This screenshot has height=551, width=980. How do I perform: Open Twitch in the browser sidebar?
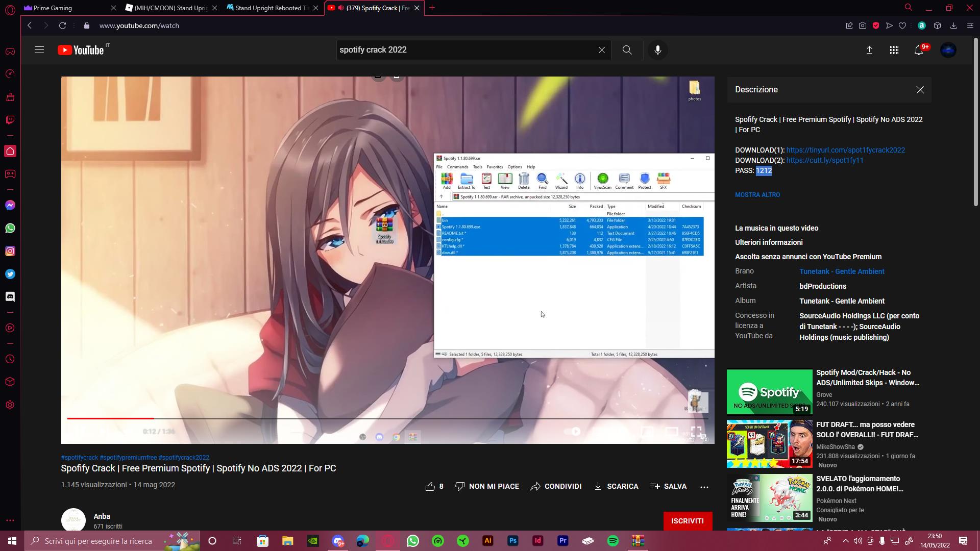point(10,120)
